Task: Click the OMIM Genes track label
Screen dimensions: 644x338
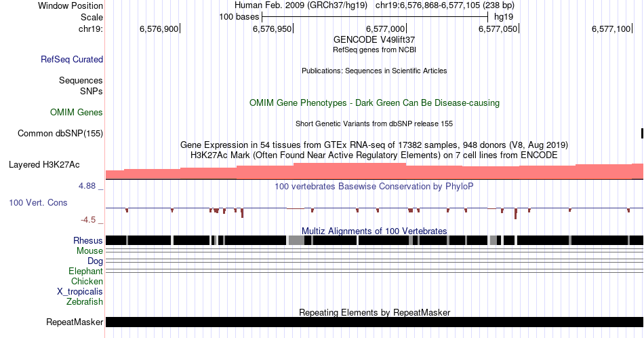Action: [x=76, y=112]
